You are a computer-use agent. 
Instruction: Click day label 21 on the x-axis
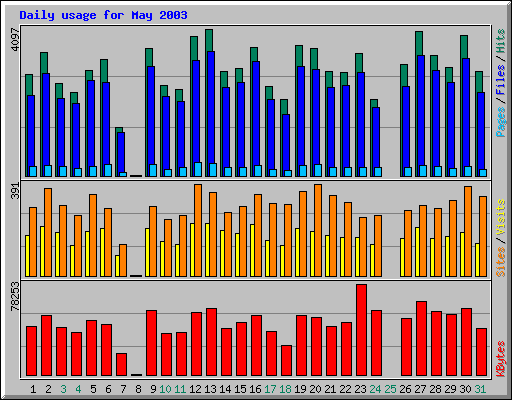pyautogui.click(x=330, y=389)
